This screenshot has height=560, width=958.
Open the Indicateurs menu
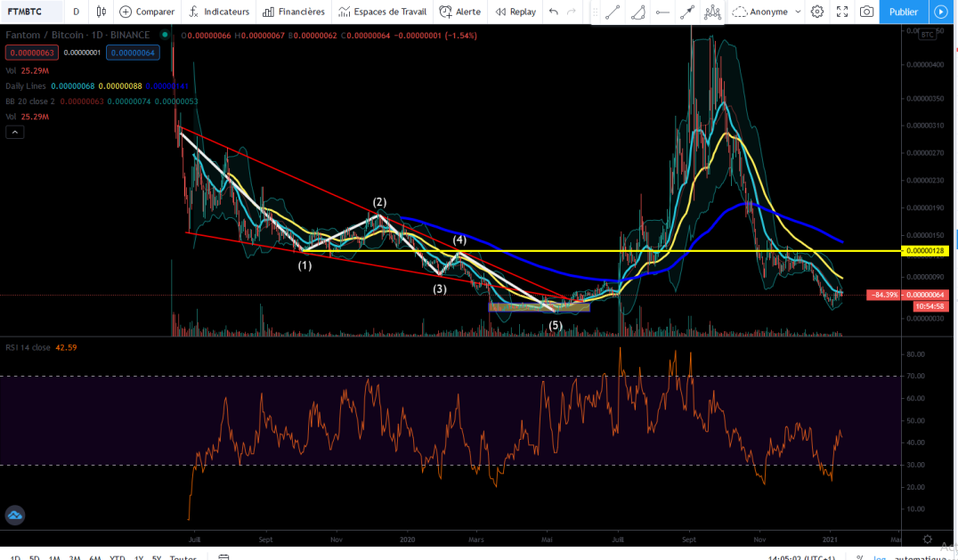coord(219,12)
